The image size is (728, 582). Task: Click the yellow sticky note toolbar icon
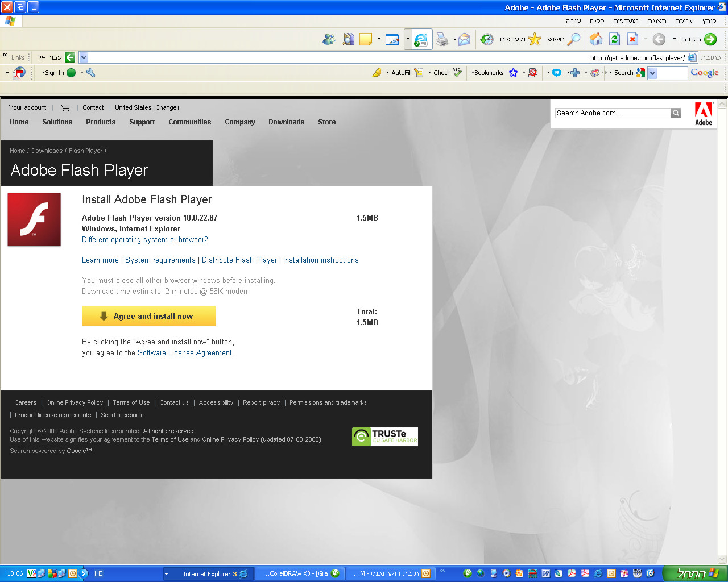366,39
